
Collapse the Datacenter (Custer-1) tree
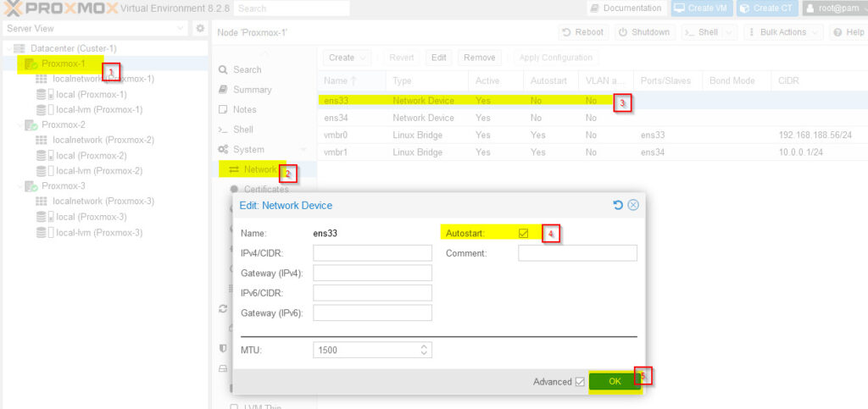[x=8, y=48]
